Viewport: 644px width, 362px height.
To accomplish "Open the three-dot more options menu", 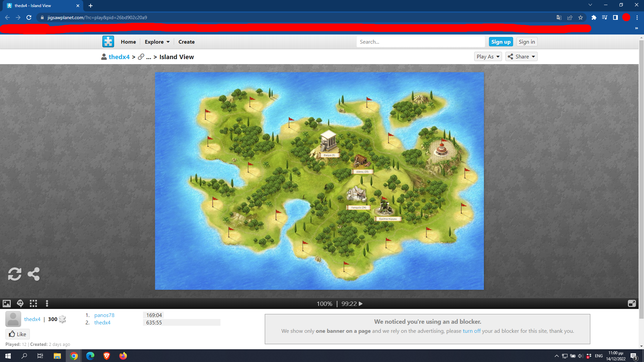I will 47,304.
